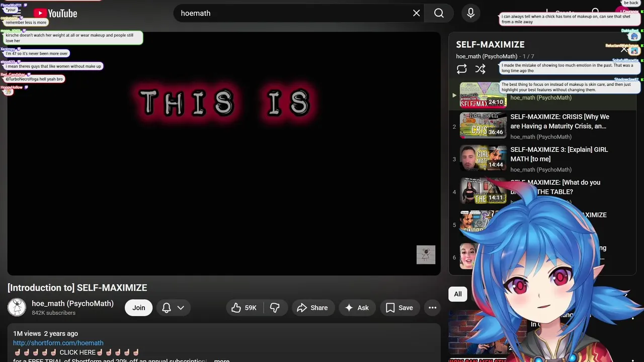Open hoe_math channel avatar below the video
This screenshot has height=362, width=644.
(x=17, y=307)
